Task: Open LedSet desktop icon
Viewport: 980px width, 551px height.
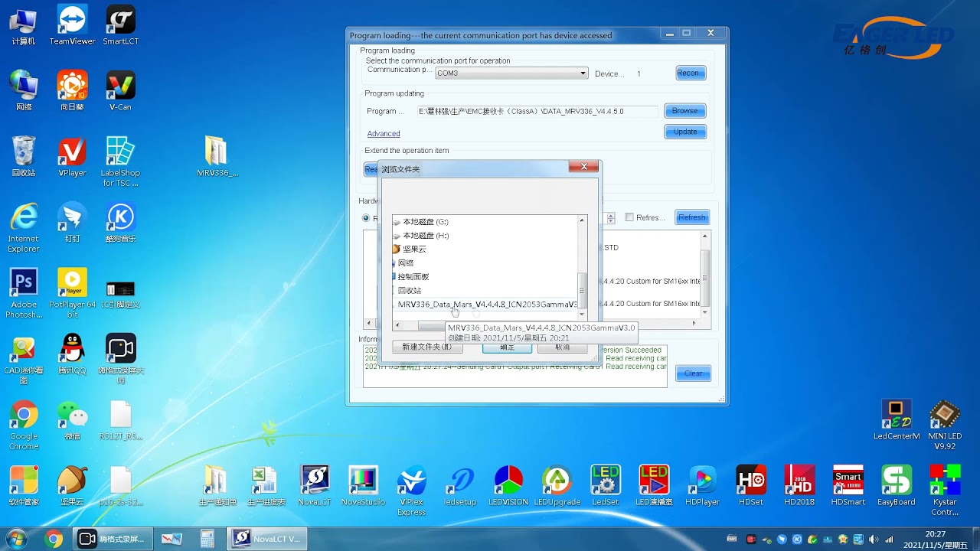Action: click(x=606, y=486)
